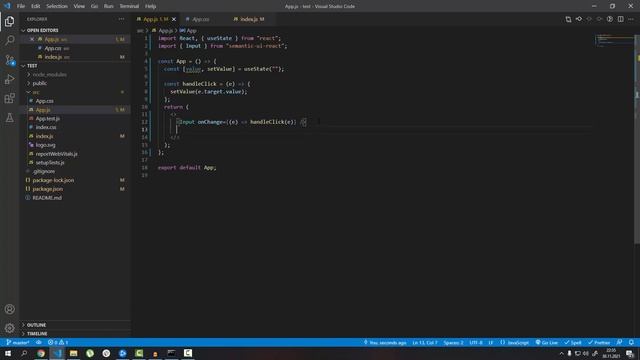640x360 pixels.
Task: Open the Accounts menu icon
Action: (9, 309)
